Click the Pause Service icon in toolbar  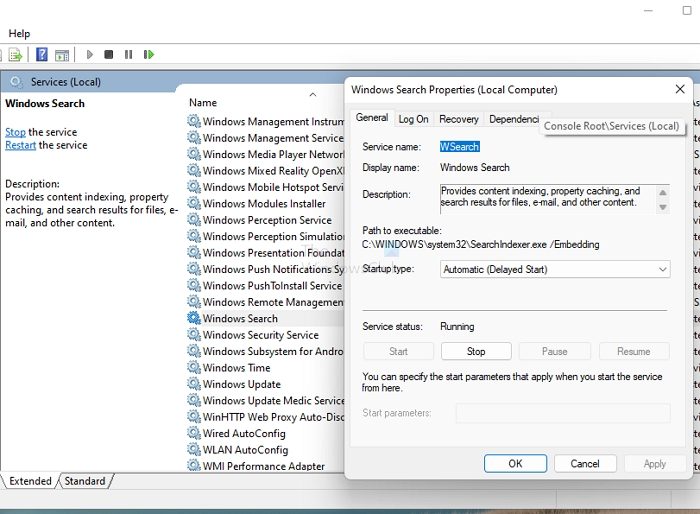(129, 54)
